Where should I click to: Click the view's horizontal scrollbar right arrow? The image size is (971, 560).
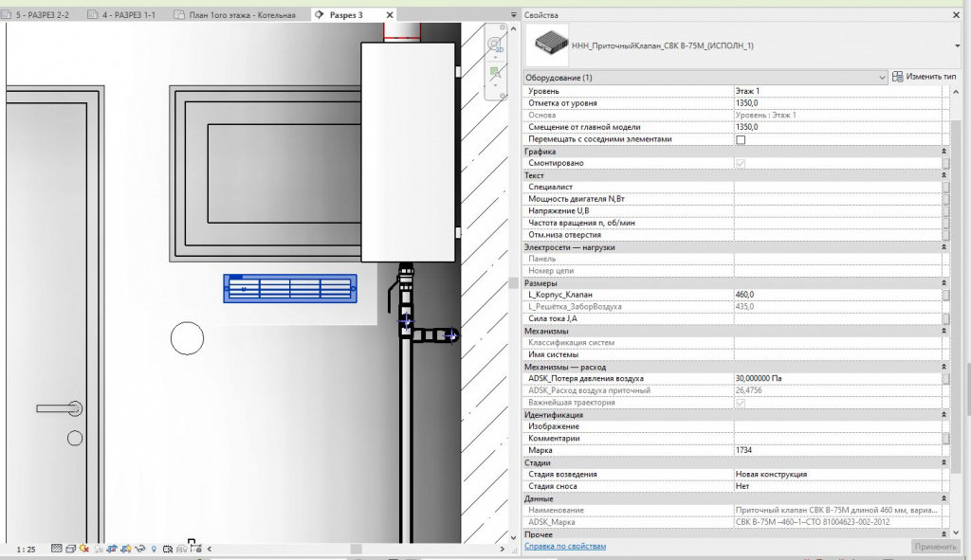503,549
